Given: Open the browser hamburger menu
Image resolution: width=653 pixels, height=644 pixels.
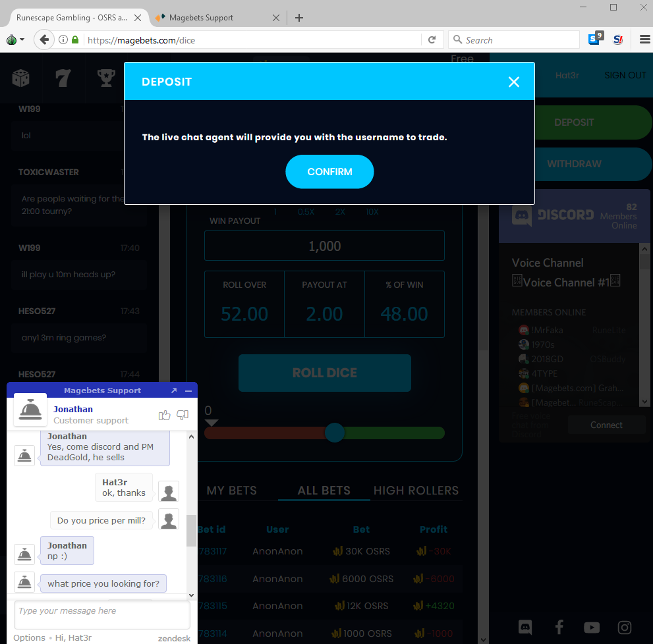Looking at the screenshot, I should (x=644, y=40).
